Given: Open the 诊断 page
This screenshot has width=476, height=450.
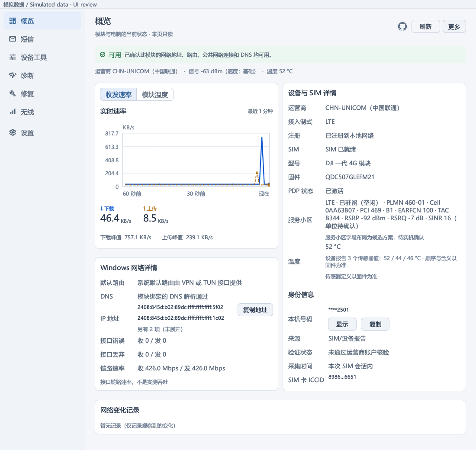Looking at the screenshot, I should pos(42,75).
